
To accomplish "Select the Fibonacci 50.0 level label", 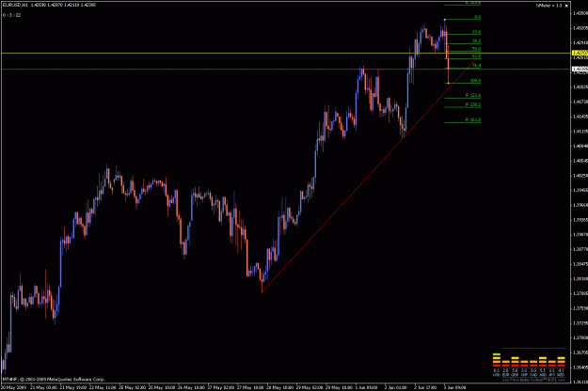I will pos(476,49).
